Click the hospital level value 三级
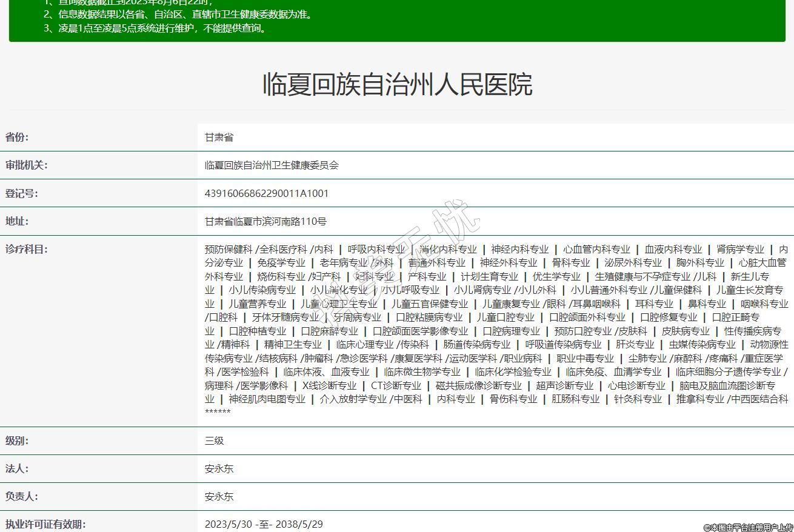The width and height of the screenshot is (794, 532). (215, 441)
